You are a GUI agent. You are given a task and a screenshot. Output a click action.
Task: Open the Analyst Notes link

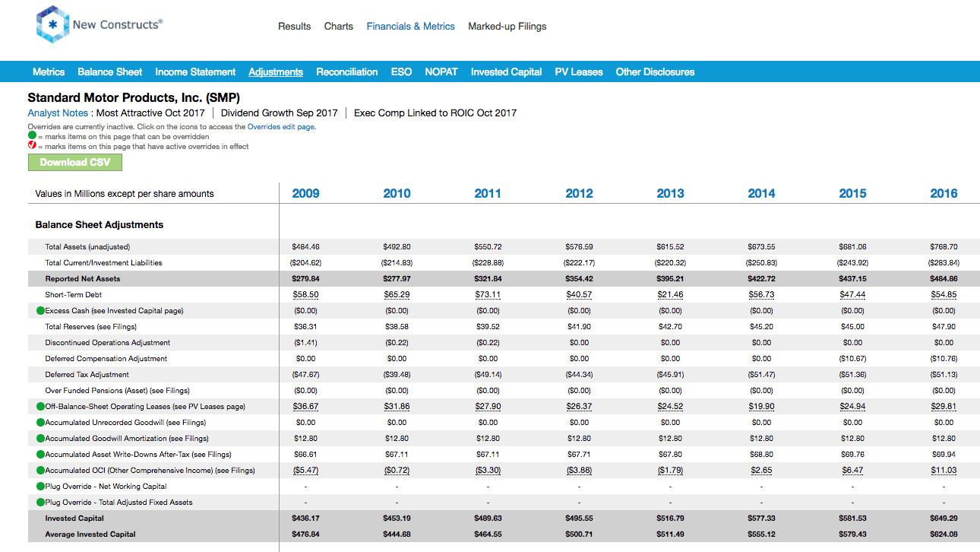(59, 113)
